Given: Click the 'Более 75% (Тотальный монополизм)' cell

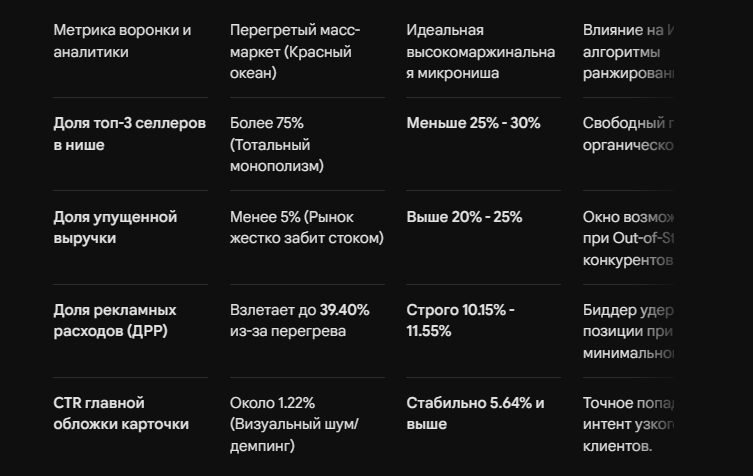Looking at the screenshot, I should (277, 145).
